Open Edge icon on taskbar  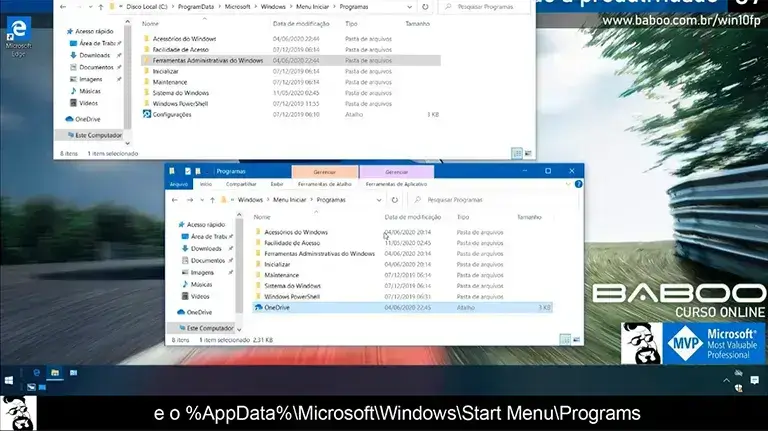tap(36, 373)
